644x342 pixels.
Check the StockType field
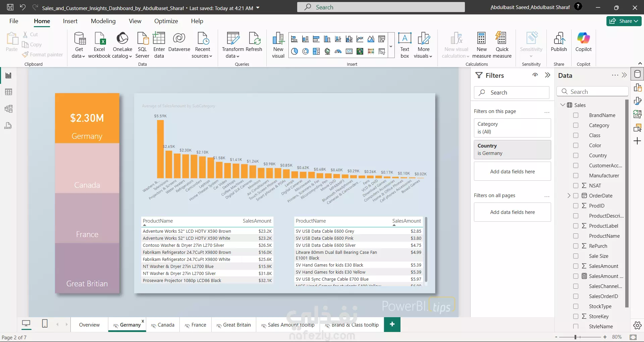tap(576, 306)
